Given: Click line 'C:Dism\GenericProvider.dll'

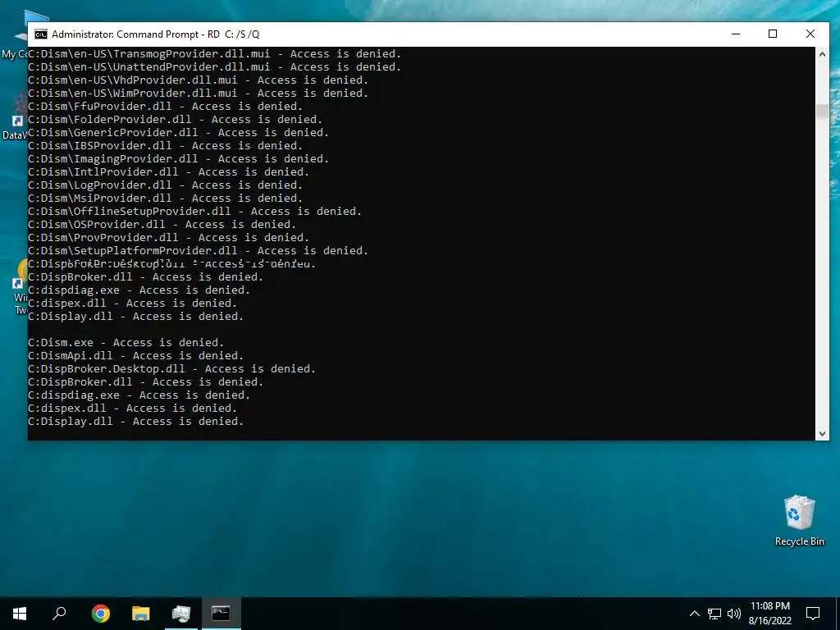Looking at the screenshot, I should 178,132.
